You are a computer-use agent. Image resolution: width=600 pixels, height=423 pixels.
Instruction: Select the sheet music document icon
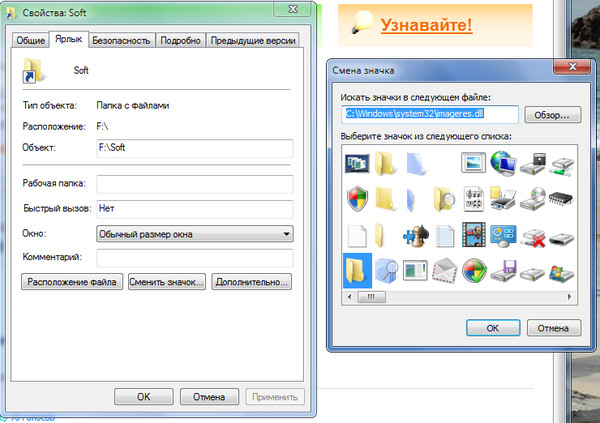click(473, 199)
